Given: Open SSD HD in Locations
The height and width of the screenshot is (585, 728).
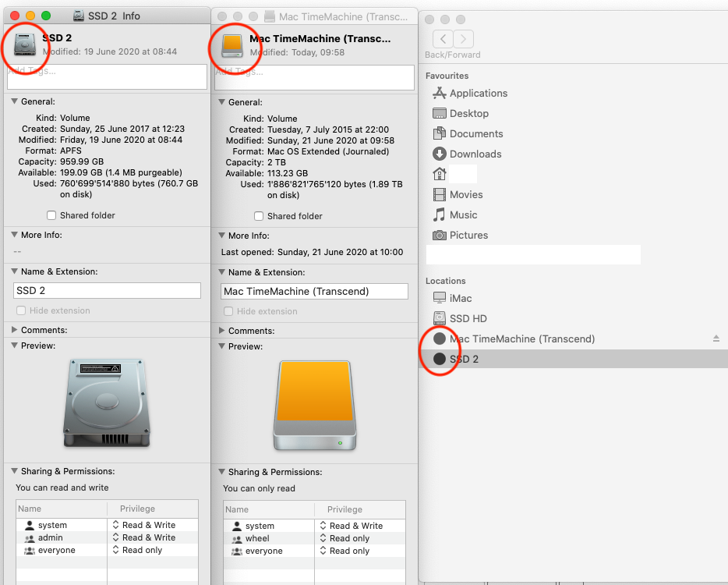Looking at the screenshot, I should point(468,318).
